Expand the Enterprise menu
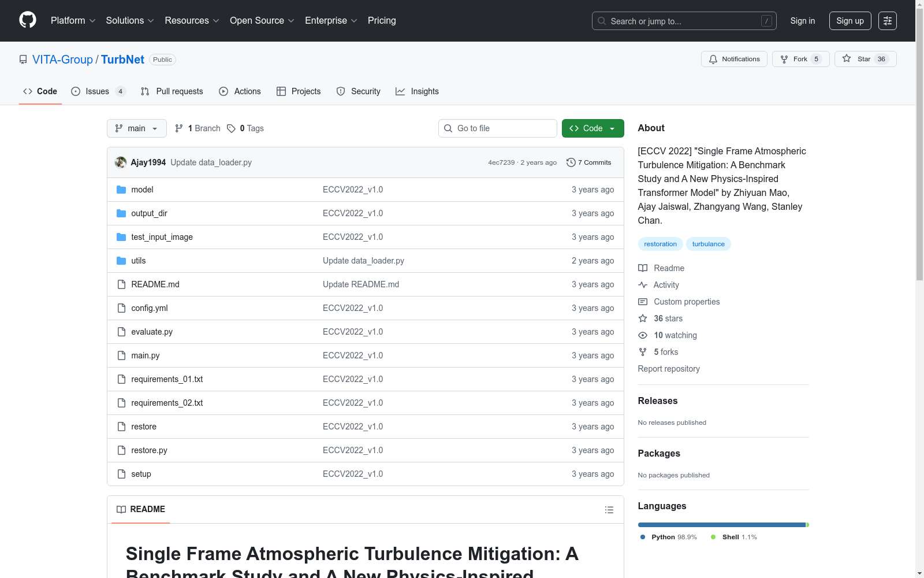This screenshot has height=578, width=924. 331,20
